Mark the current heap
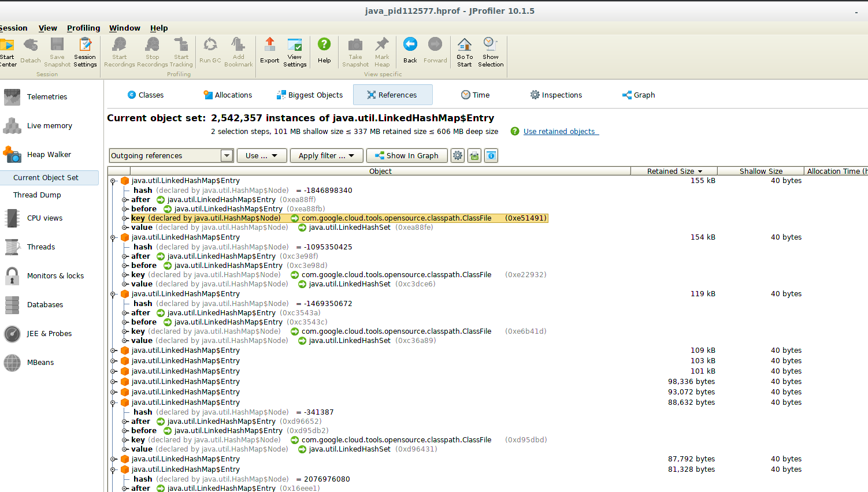The image size is (868, 492). [382, 51]
